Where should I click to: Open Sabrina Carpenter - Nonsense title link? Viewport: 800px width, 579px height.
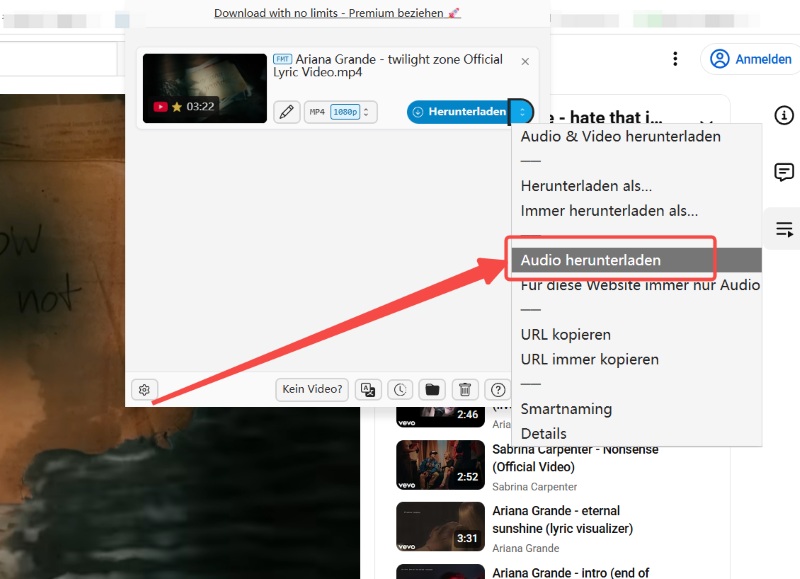(575, 458)
